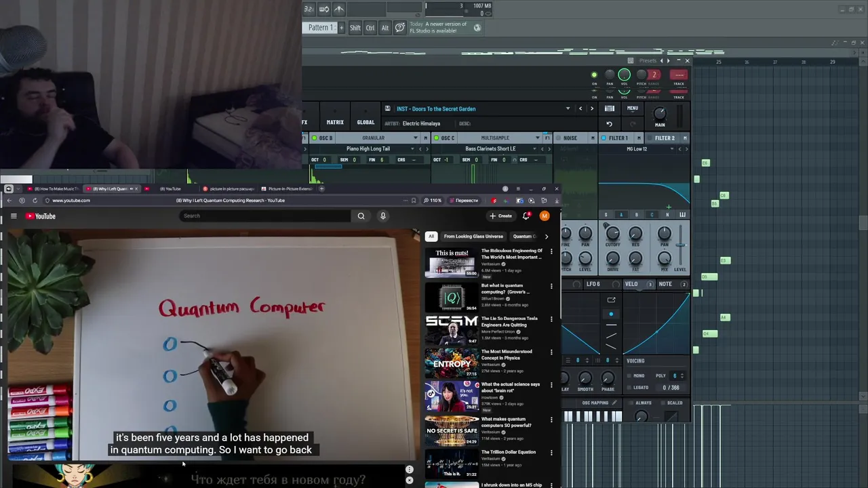Toggle the Filter 2 enable light
The width and height of the screenshot is (868, 488).
click(x=649, y=138)
